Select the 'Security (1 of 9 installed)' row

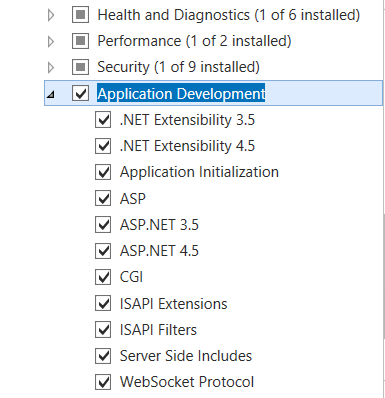[x=178, y=67]
